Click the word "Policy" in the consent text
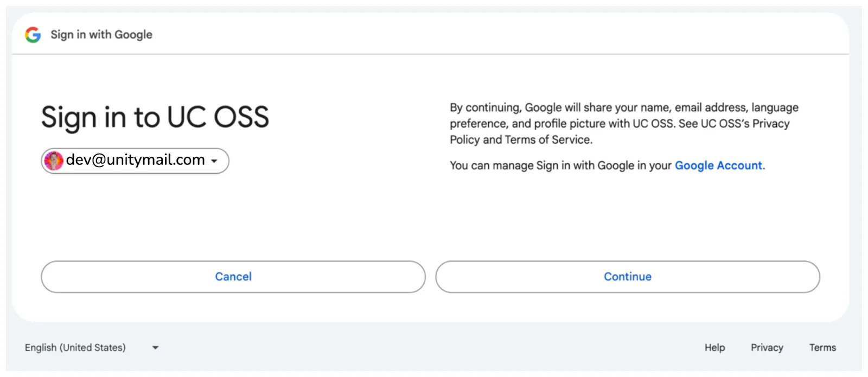The width and height of the screenshot is (868, 377). point(464,140)
